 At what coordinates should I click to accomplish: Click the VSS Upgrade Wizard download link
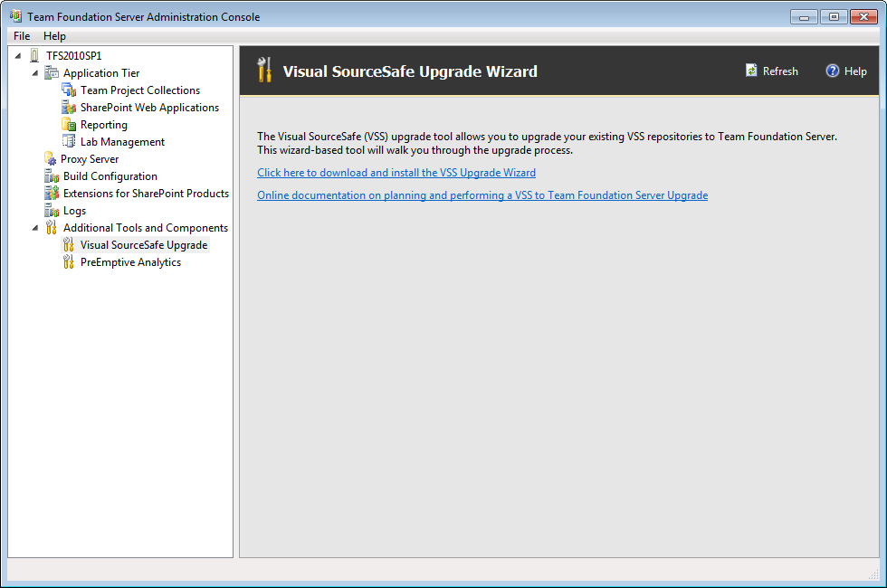396,172
